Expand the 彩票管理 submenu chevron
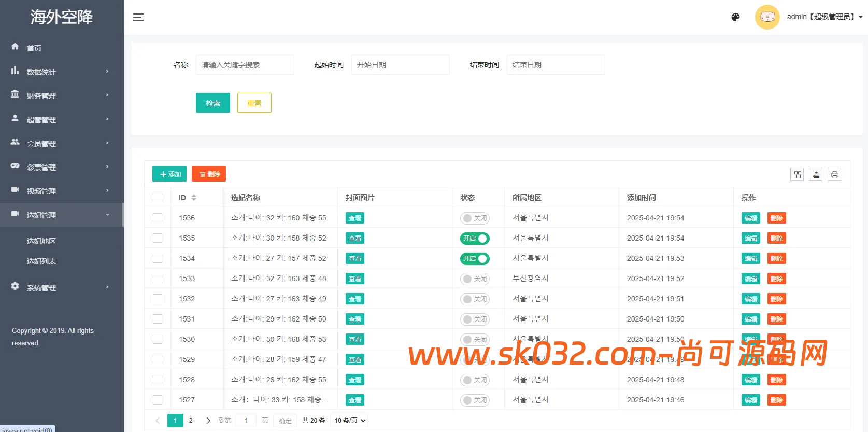Viewport: 868px width, 432px height. pyautogui.click(x=107, y=167)
